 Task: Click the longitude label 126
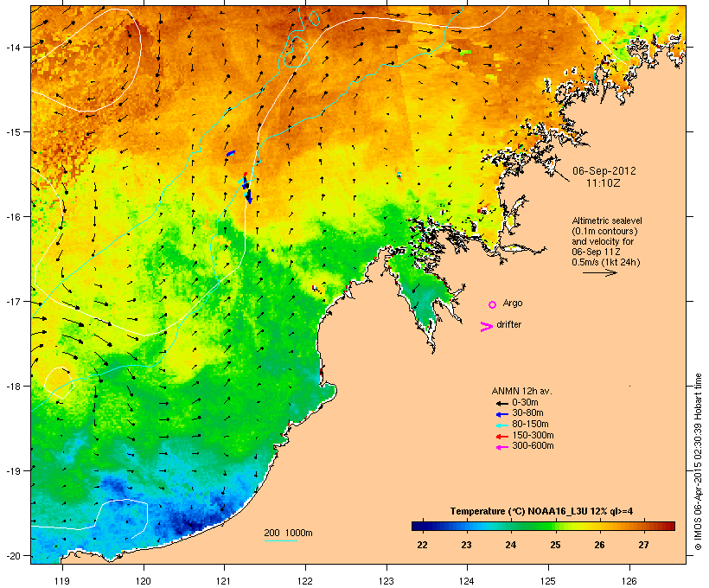pyautogui.click(x=629, y=581)
